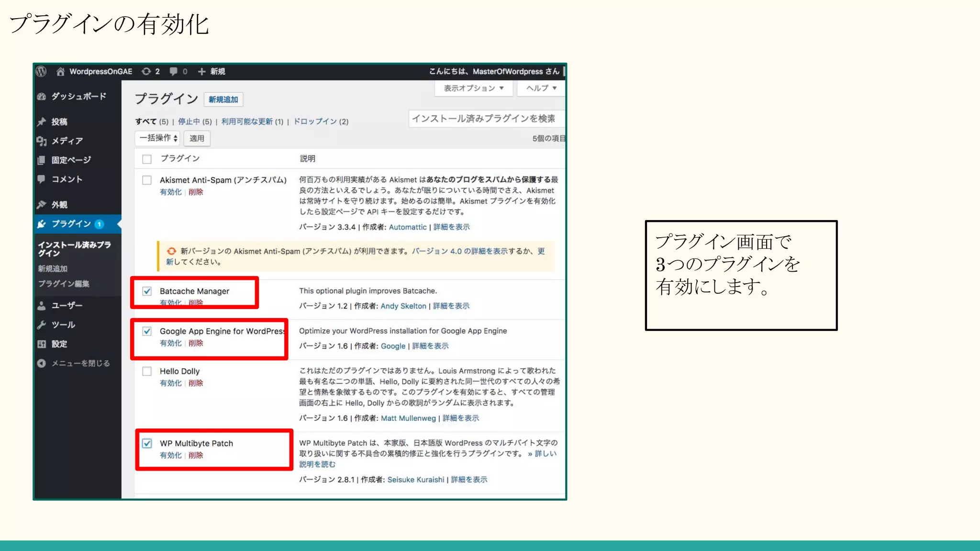Click the 投稿 pushpin icon
The width and height of the screenshot is (980, 551).
pyautogui.click(x=42, y=122)
